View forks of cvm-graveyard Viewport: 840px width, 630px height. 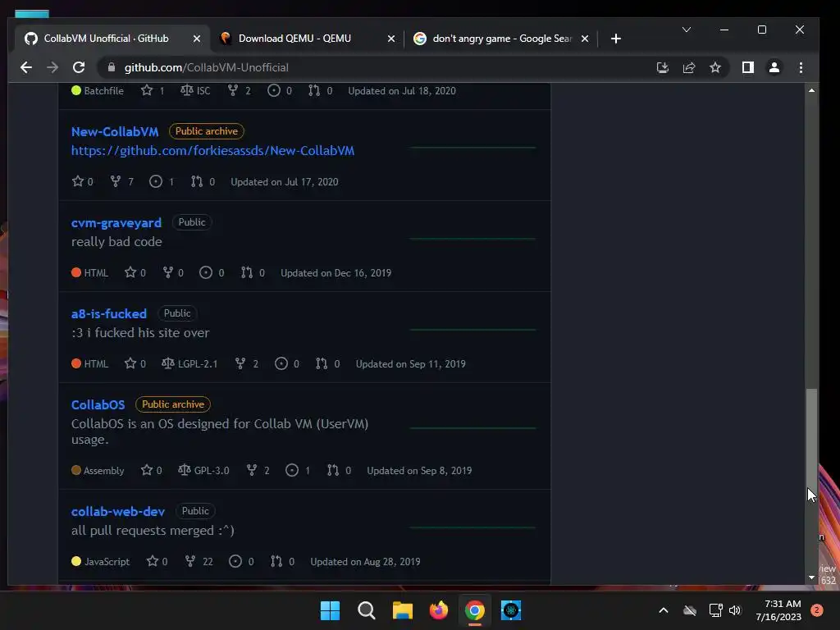(173, 272)
